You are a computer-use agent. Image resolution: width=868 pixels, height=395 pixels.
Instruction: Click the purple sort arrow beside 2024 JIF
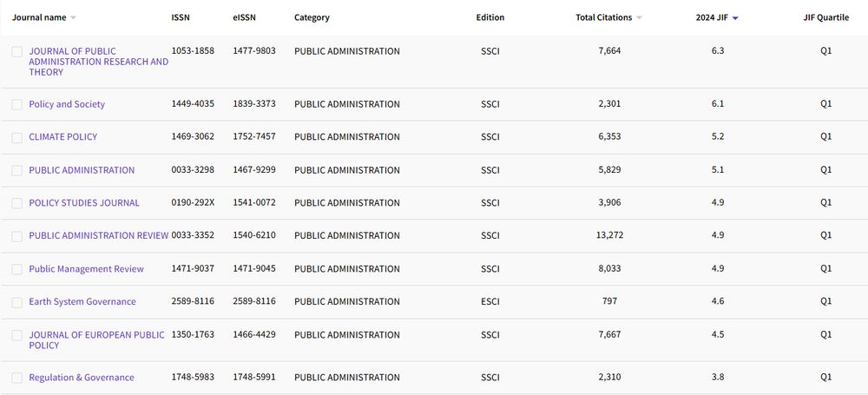[x=735, y=18]
